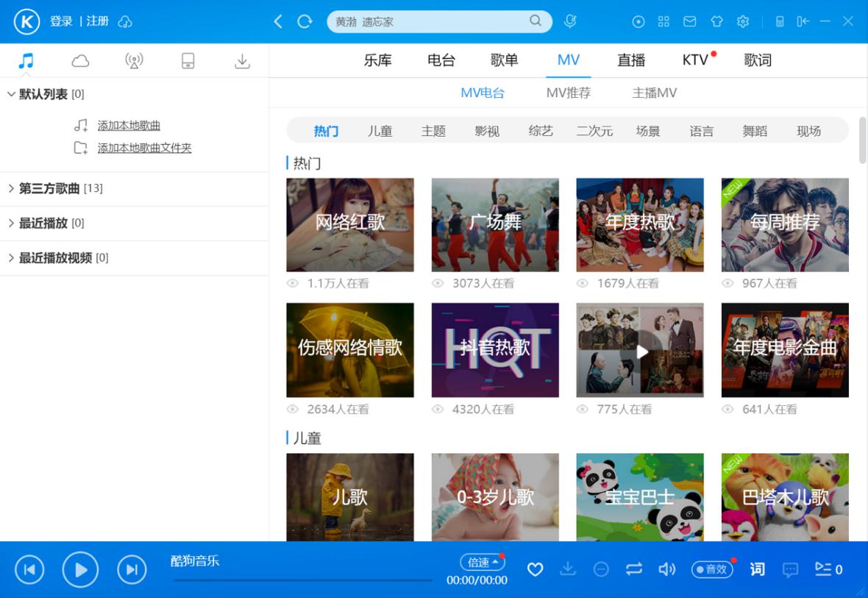Toggle the 音效 sound effects switch

click(712, 569)
